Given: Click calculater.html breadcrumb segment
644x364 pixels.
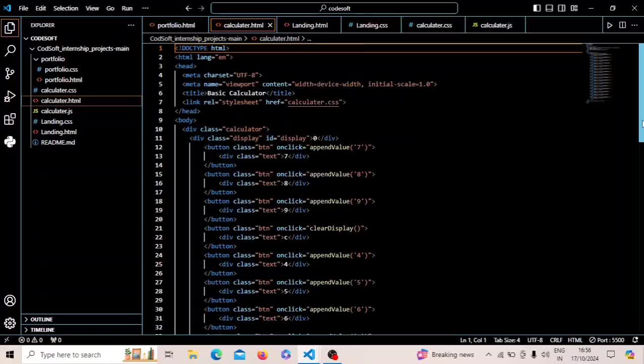Looking at the screenshot, I should (x=275, y=38).
